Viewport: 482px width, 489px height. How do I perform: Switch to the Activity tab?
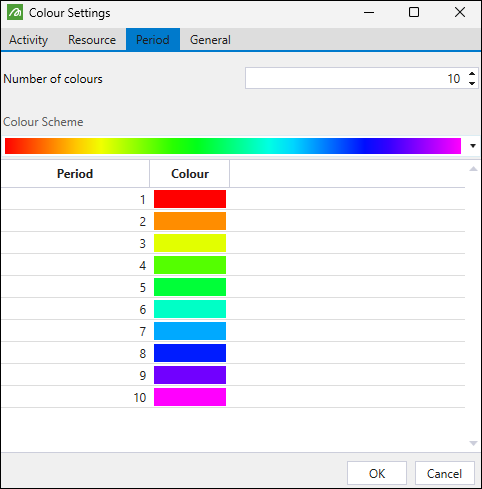(x=28, y=40)
